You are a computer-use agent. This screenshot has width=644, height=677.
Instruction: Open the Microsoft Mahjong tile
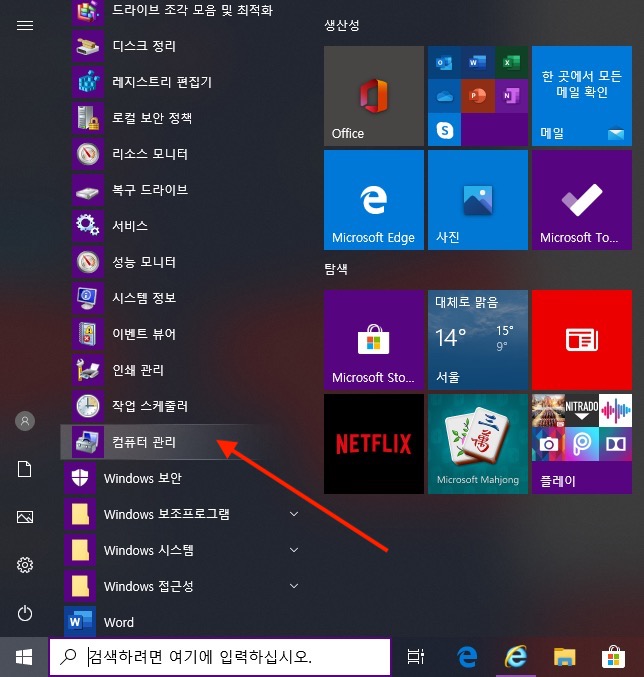click(x=478, y=444)
